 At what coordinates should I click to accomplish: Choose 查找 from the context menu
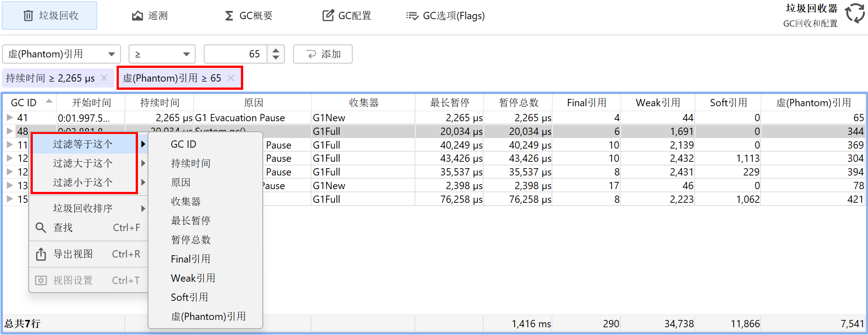tap(89, 227)
